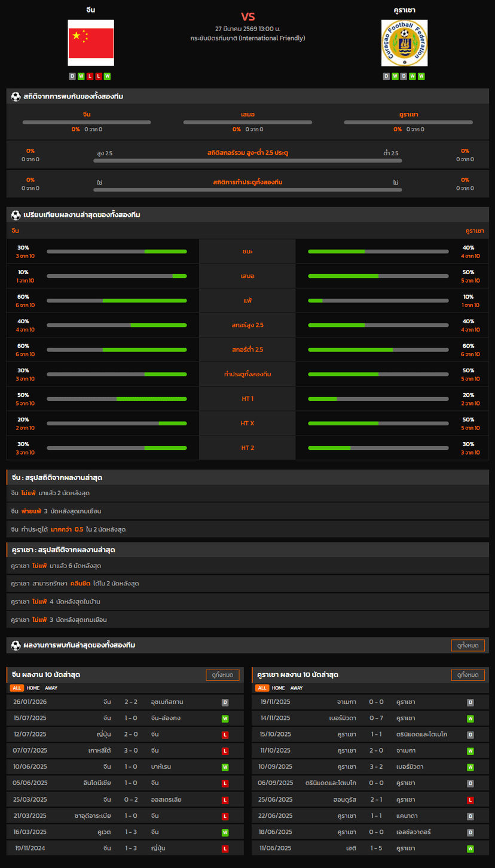Click the W result badge for เบอร์มิวดา 0 - 7 match
Screen dimensions: 495x868
(x=470, y=719)
